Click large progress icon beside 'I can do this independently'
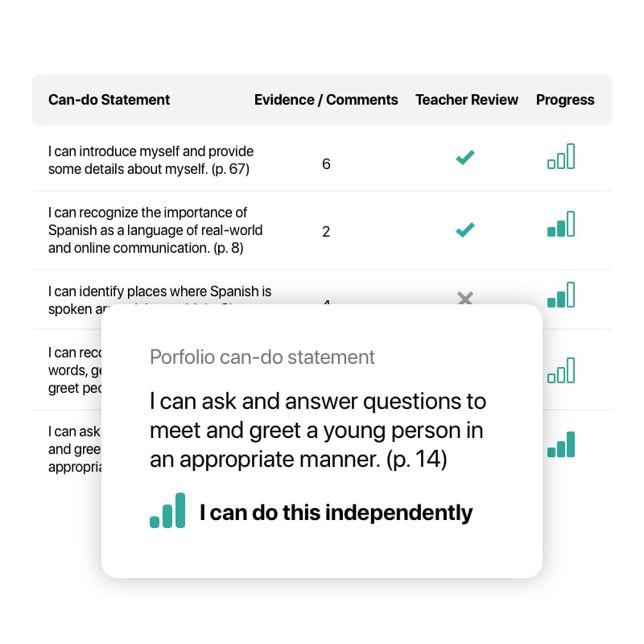The height and width of the screenshot is (644, 644). (167, 510)
